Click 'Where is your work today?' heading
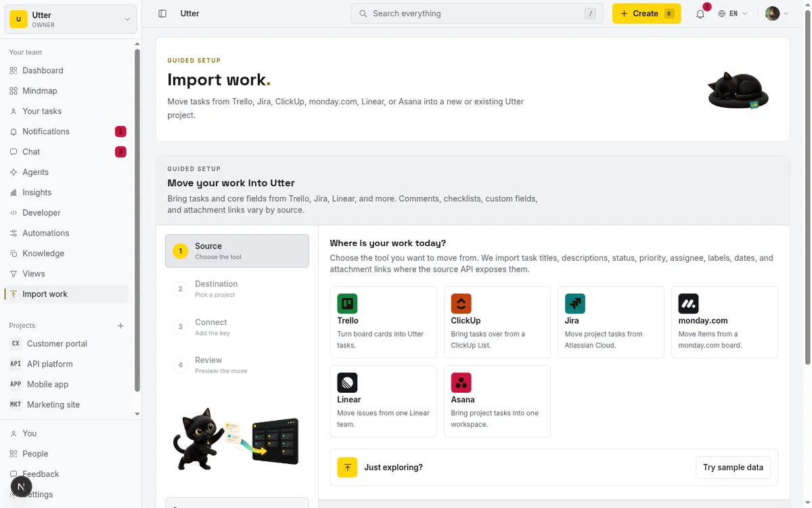This screenshot has height=508, width=812. (x=388, y=243)
